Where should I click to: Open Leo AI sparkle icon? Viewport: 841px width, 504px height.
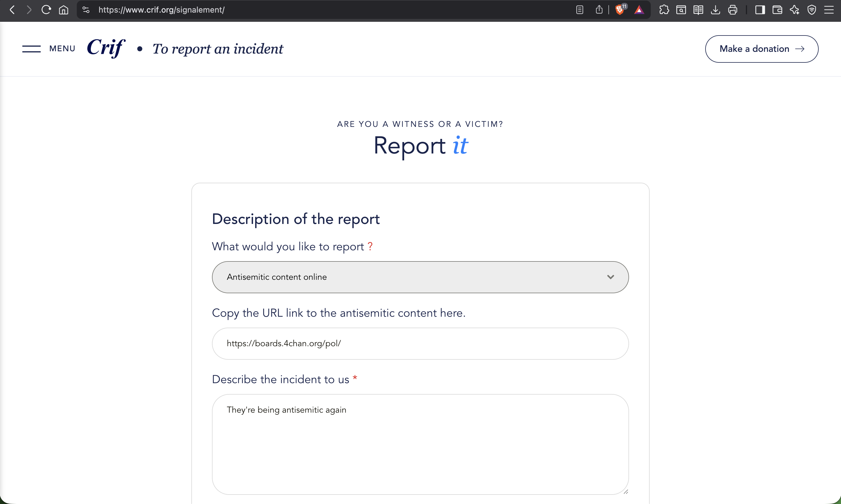click(x=795, y=10)
